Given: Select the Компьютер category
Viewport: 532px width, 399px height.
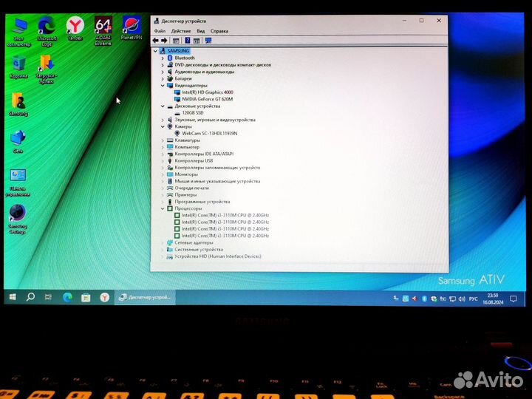Looking at the screenshot, I should coord(187,147).
